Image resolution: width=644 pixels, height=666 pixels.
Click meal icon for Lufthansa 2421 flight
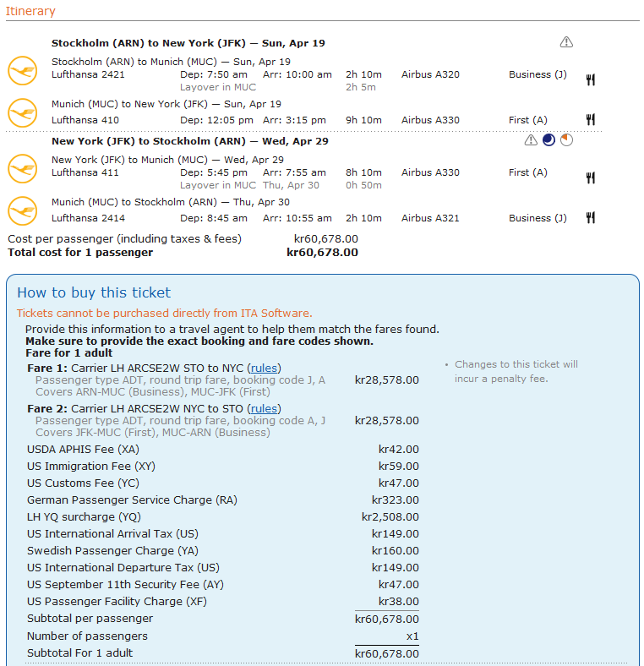point(591,79)
